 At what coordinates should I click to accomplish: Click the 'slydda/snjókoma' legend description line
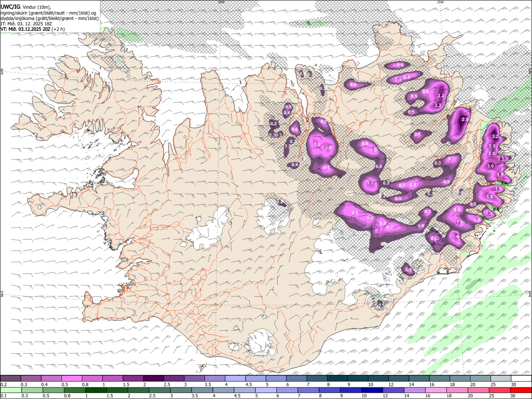[x=49, y=18]
